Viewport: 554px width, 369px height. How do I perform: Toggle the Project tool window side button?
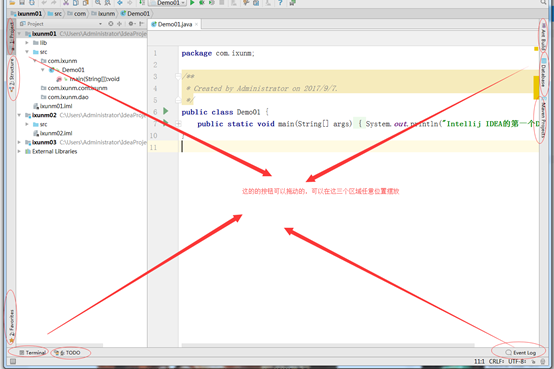tap(12, 36)
